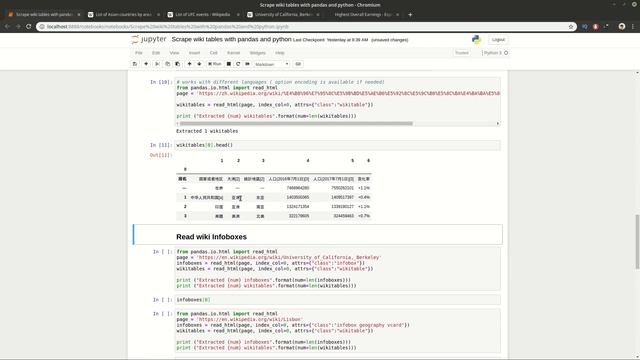This screenshot has width=640, height=360.
Task: Move selected cell down with the arrow icon
Action: click(199, 64)
